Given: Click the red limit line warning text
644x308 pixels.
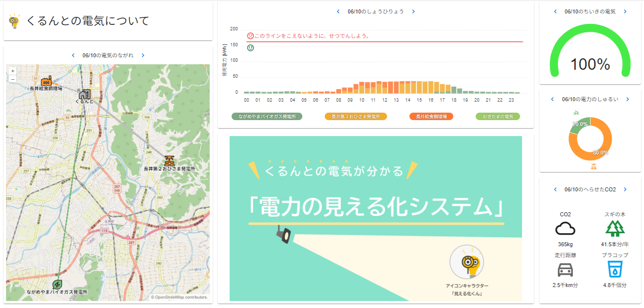Looking at the screenshot, I should click(x=312, y=36).
